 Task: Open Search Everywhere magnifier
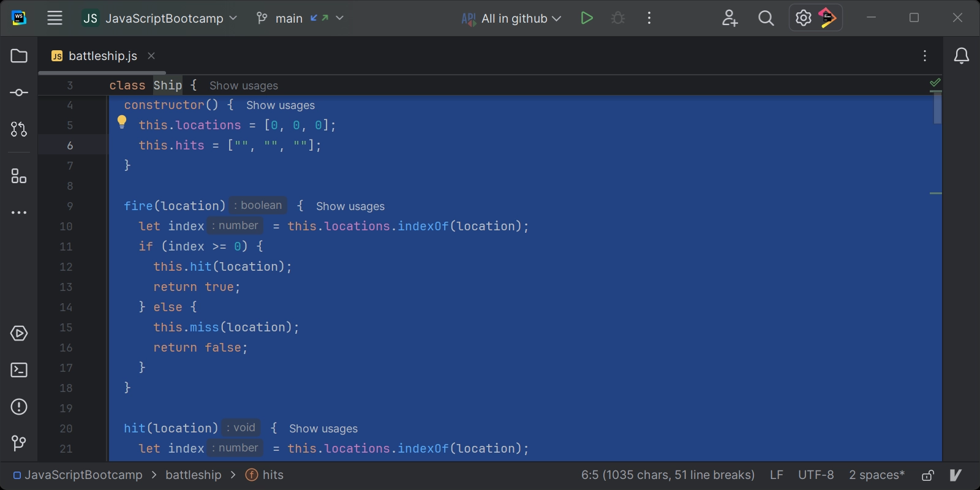click(x=766, y=18)
